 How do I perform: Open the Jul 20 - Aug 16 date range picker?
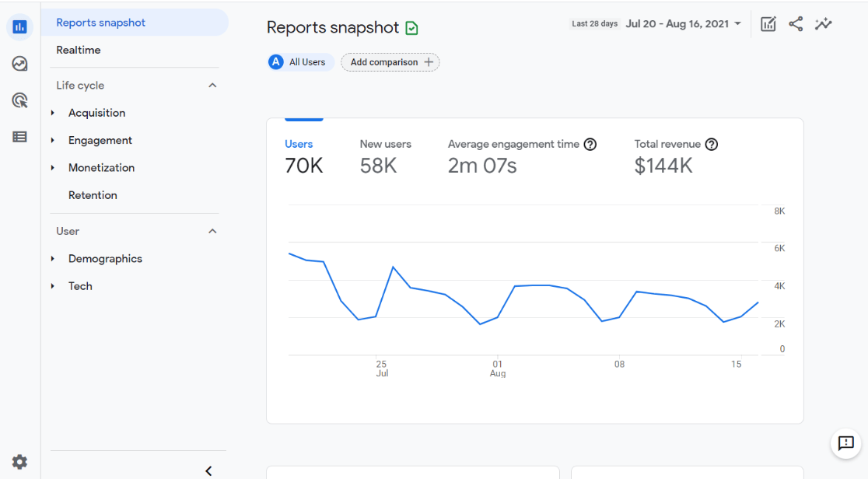point(683,23)
